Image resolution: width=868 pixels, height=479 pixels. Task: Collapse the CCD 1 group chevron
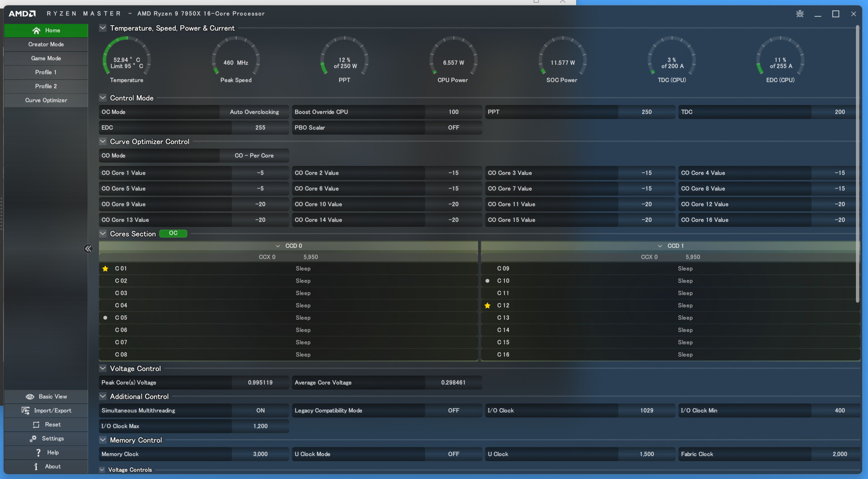tap(660, 246)
